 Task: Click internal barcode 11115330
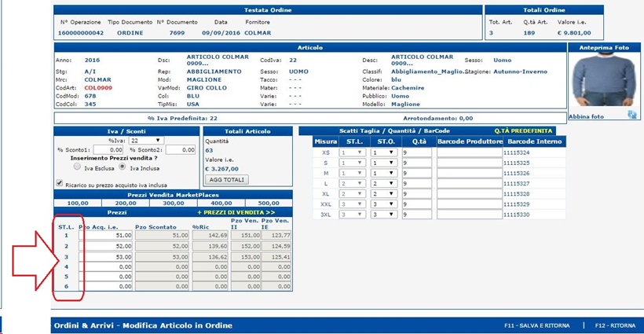click(x=516, y=215)
